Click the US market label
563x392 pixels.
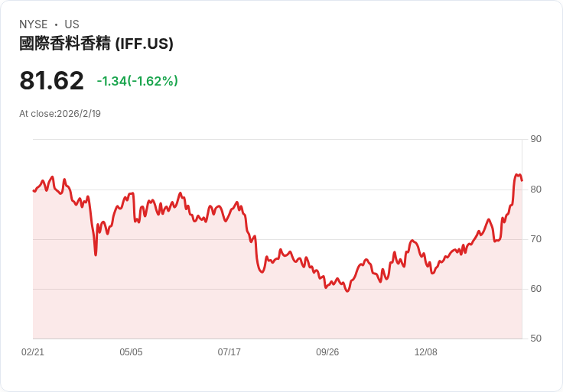pos(72,24)
